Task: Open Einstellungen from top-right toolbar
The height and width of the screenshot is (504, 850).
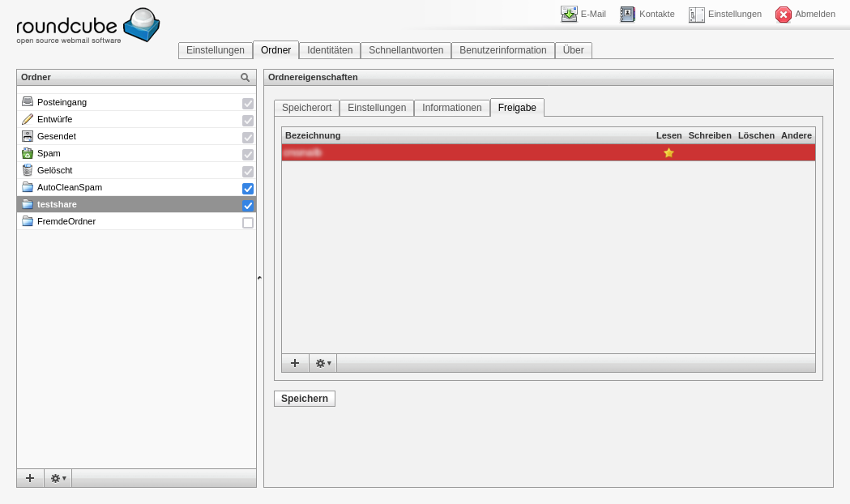Action: point(697,14)
